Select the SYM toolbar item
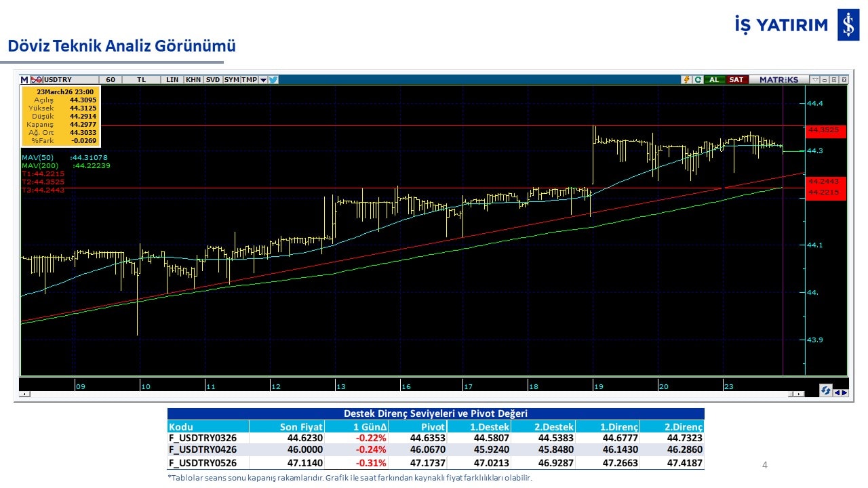Screen dimensions: 868x488 click(232, 79)
